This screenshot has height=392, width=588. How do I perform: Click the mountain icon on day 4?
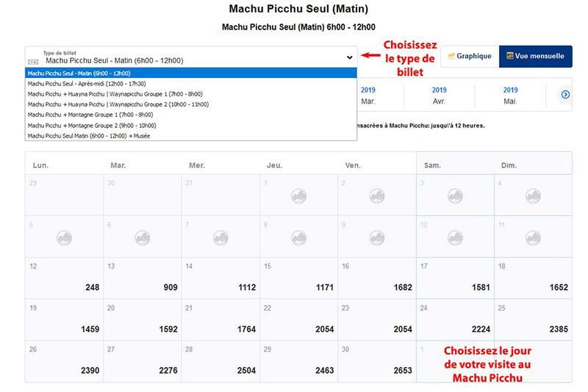(x=534, y=196)
